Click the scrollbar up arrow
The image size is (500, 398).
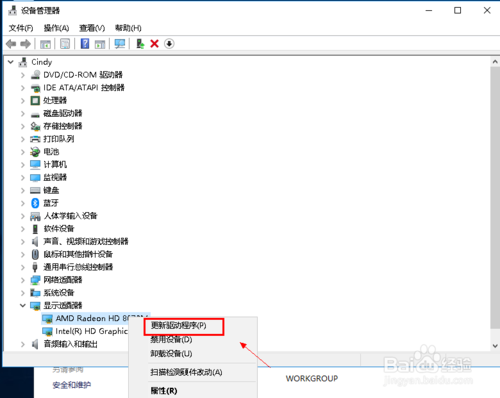495,62
